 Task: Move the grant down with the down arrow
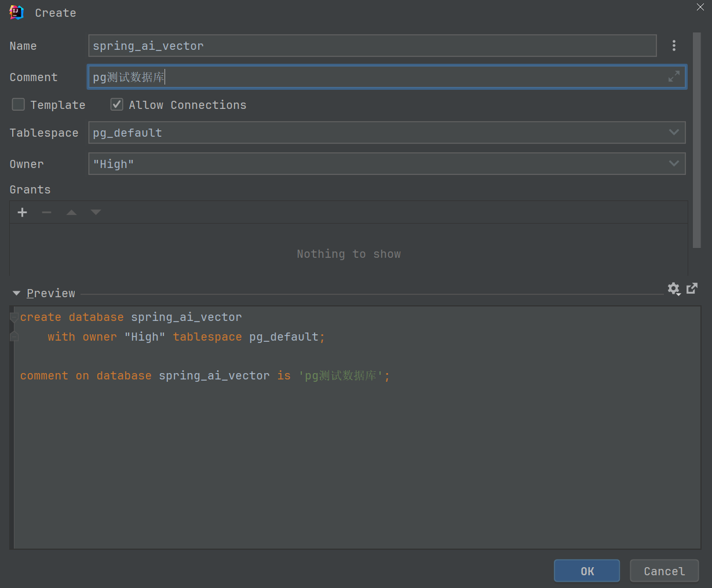96,213
